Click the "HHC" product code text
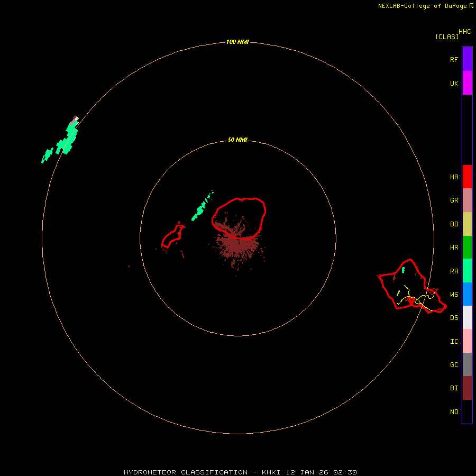The image size is (476, 476). click(464, 32)
